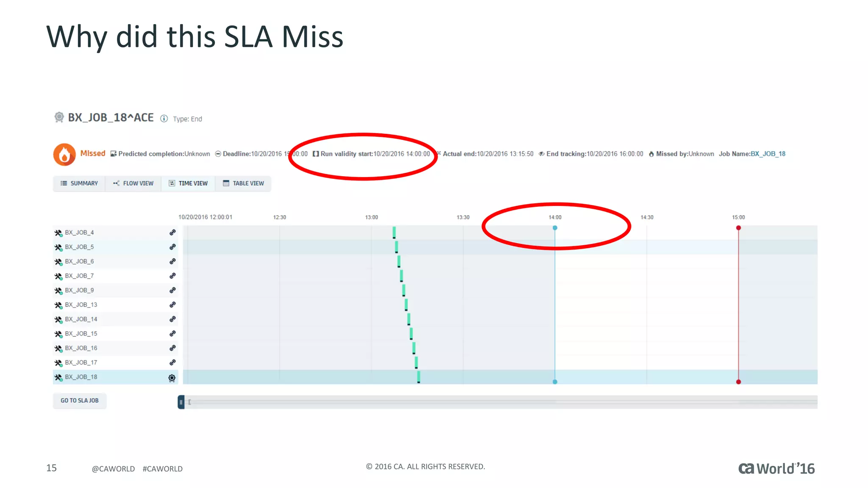The image size is (868, 488).
Task: Click the BX_JOB_18 green run bar
Action: [x=419, y=377]
